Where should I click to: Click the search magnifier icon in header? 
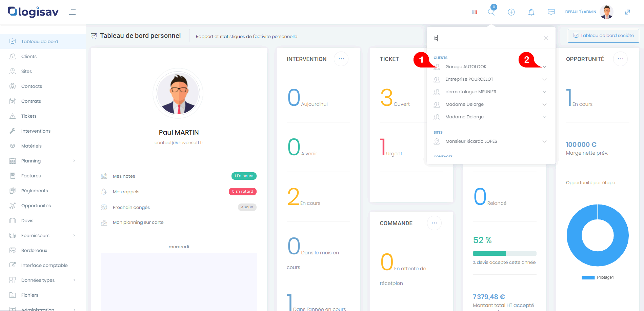(491, 12)
